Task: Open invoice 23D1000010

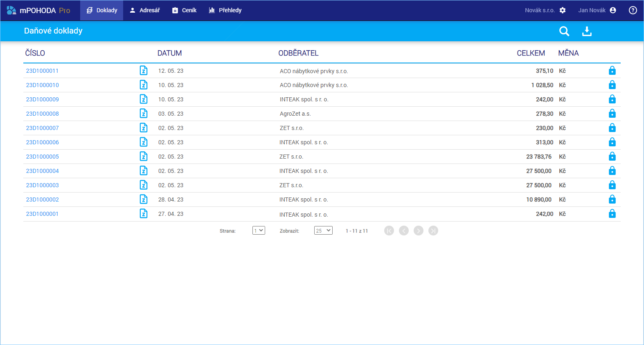Action: pyautogui.click(x=42, y=85)
